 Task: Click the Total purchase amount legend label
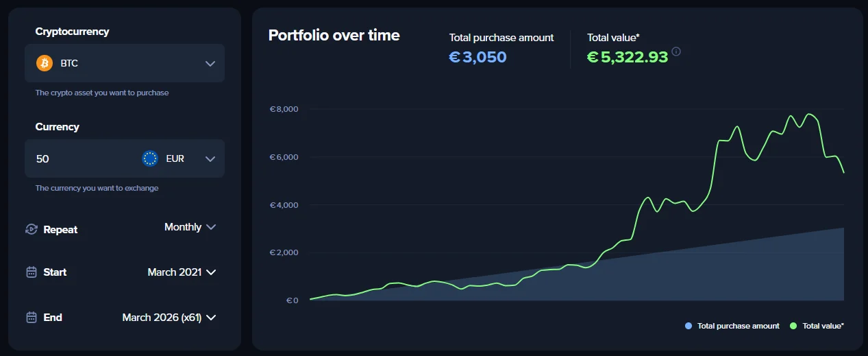point(738,326)
